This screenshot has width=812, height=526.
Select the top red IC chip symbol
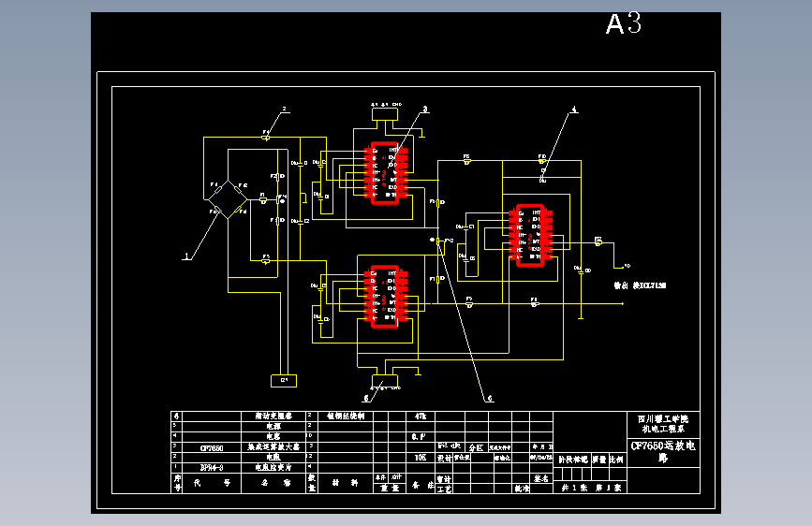[x=386, y=173]
